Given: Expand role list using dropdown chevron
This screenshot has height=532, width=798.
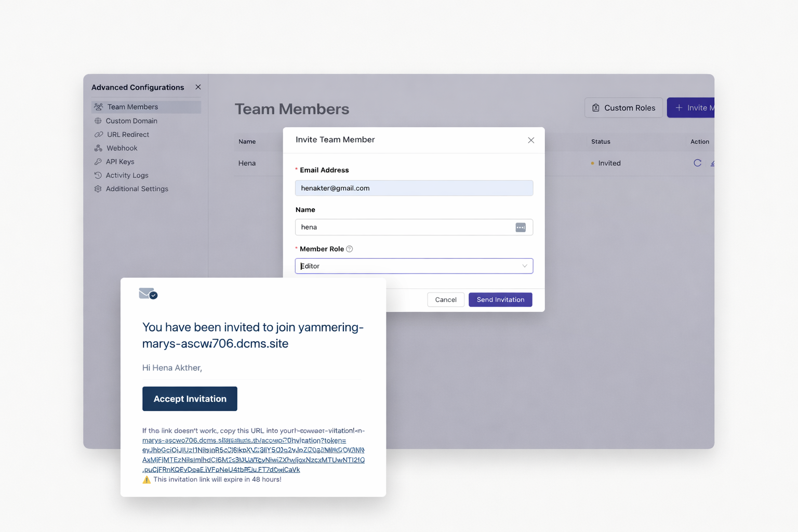Looking at the screenshot, I should coord(525,266).
